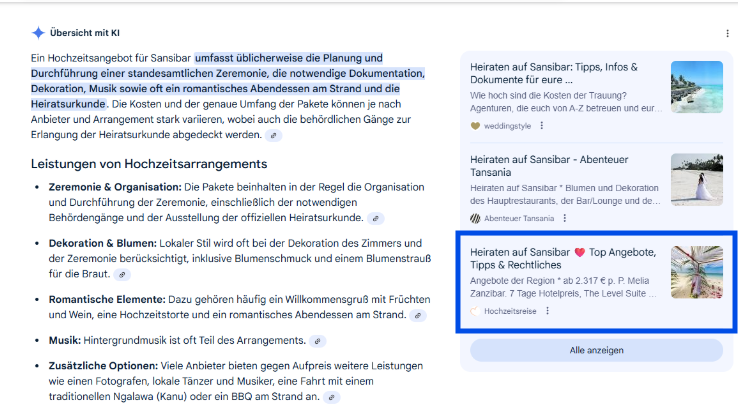Click the 'Übersicht mit KI' label
Image resolution: width=738 pixels, height=418 pixels.
click(85, 33)
